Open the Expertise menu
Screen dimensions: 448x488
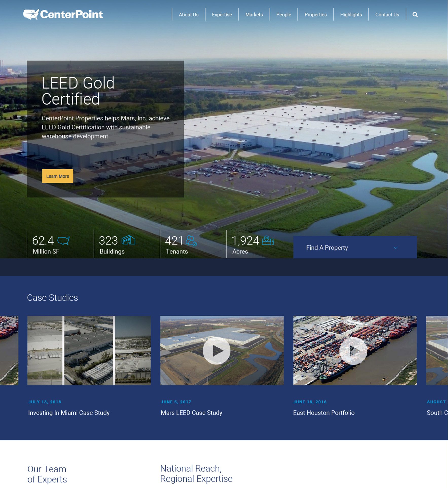click(222, 15)
